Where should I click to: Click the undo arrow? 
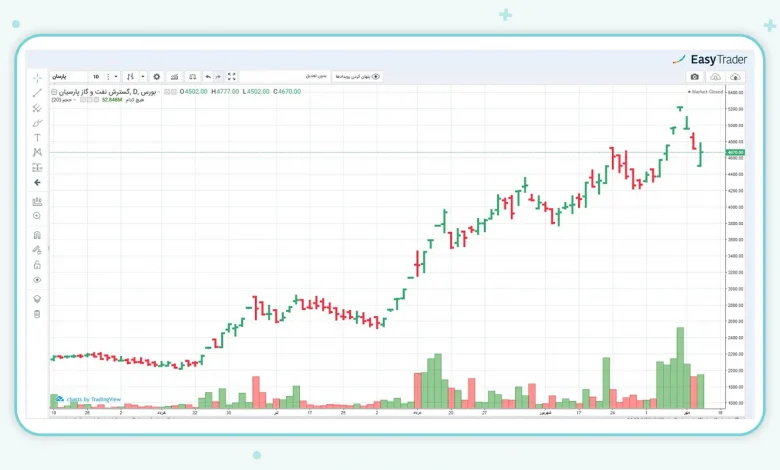(x=208, y=77)
